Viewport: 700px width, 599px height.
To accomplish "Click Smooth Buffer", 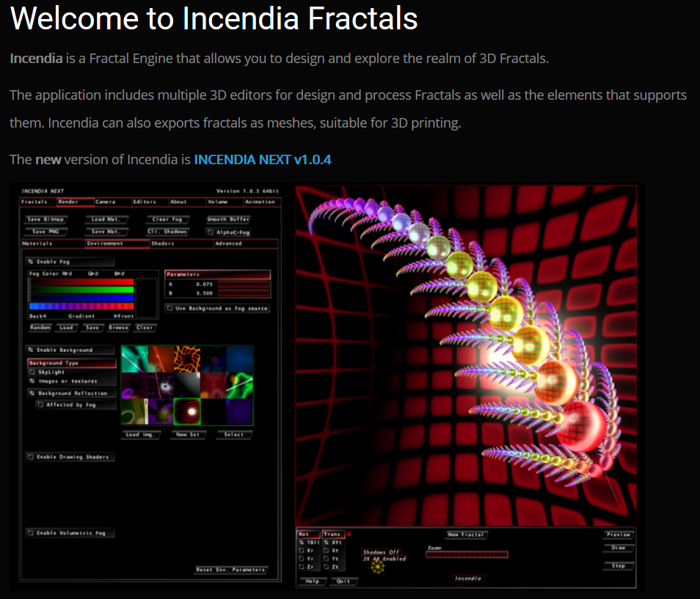I will click(228, 219).
